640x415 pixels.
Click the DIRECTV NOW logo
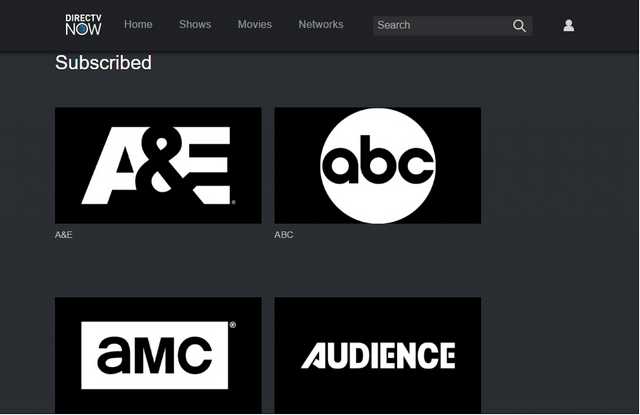[x=83, y=24]
